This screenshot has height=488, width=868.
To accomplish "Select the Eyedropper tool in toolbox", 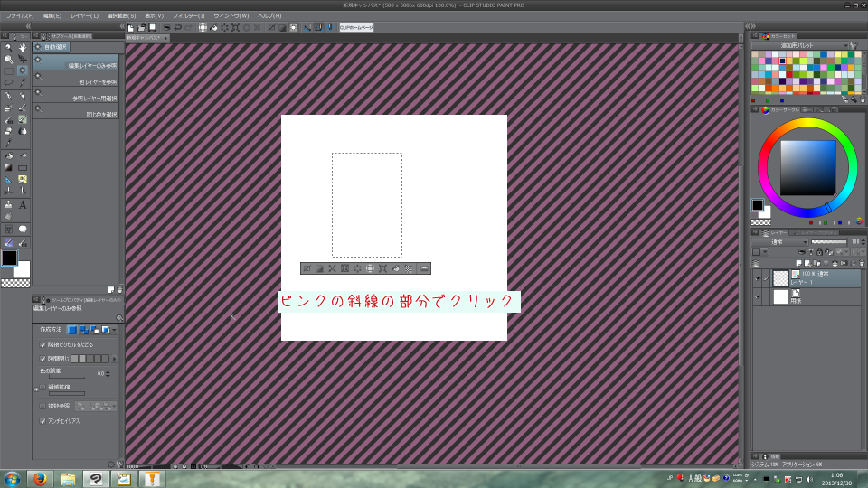I will click(22, 83).
